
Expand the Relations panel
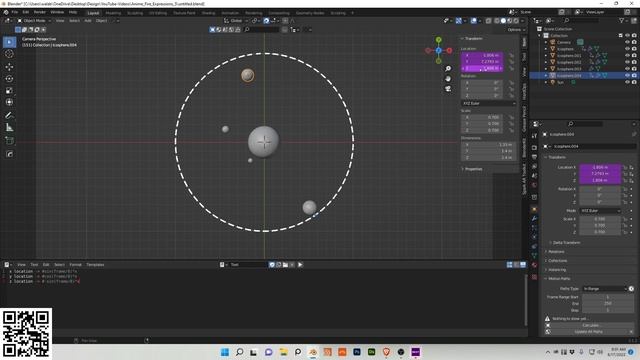point(556,252)
